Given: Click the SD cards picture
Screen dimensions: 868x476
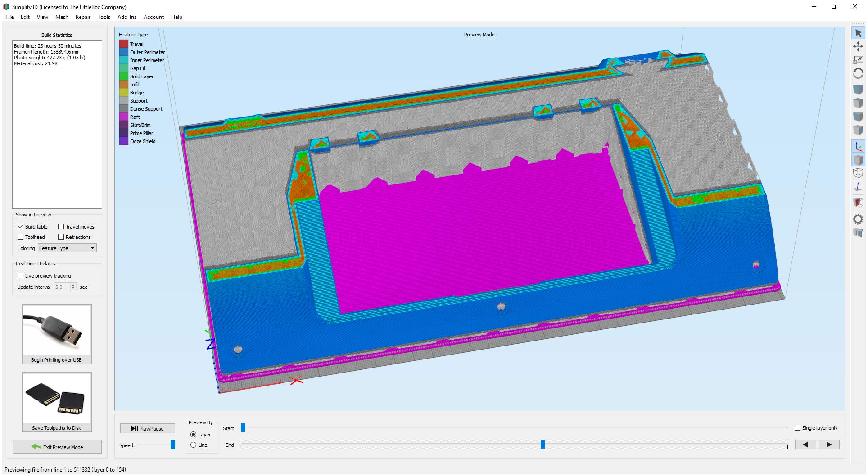Looking at the screenshot, I should (x=57, y=398).
